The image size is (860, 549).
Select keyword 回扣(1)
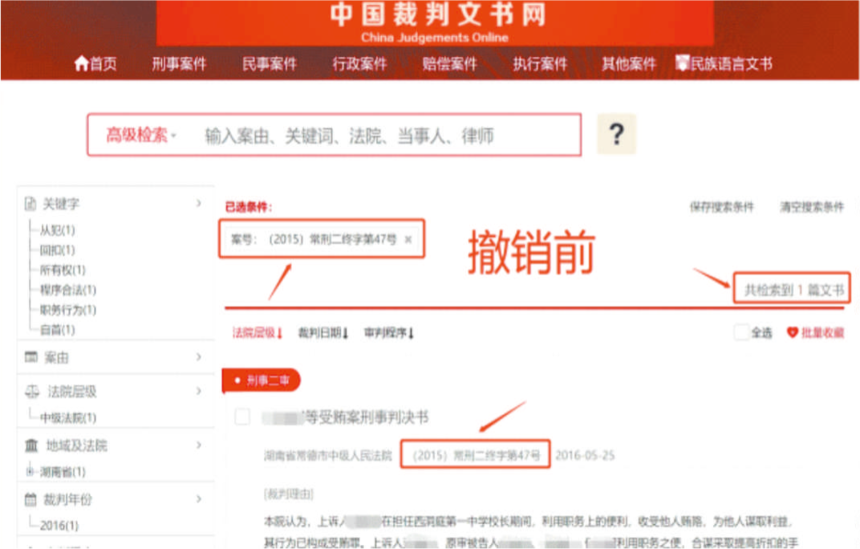pyautogui.click(x=57, y=250)
